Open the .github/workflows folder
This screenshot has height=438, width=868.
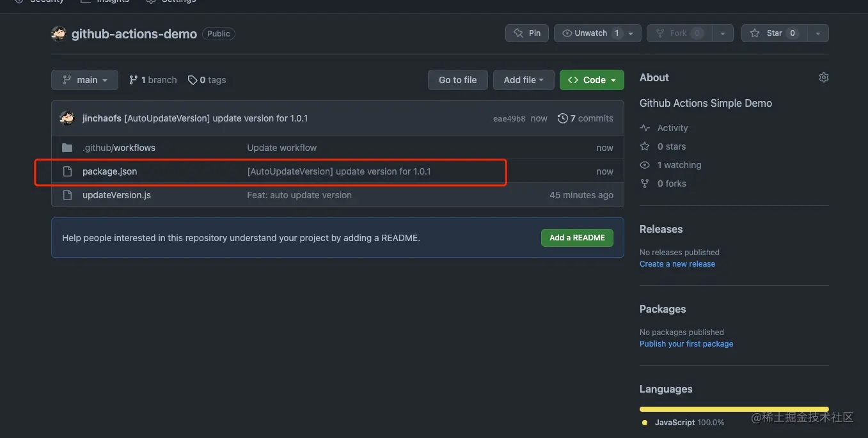[x=119, y=148]
